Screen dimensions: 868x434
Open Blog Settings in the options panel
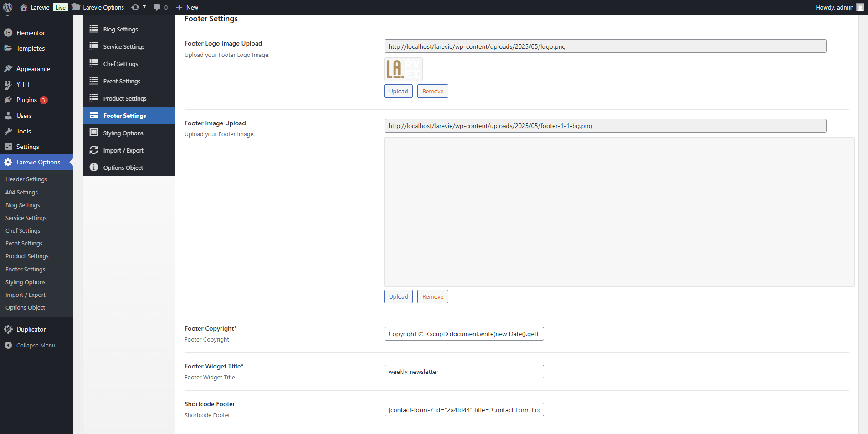129,29
